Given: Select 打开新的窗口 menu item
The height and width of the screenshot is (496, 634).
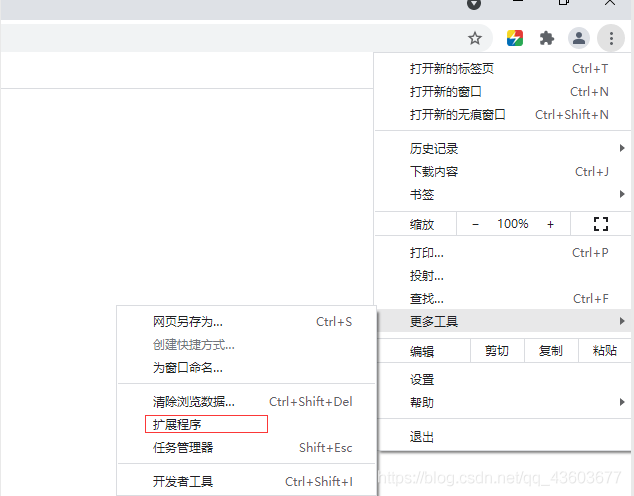Looking at the screenshot, I should [503, 92].
